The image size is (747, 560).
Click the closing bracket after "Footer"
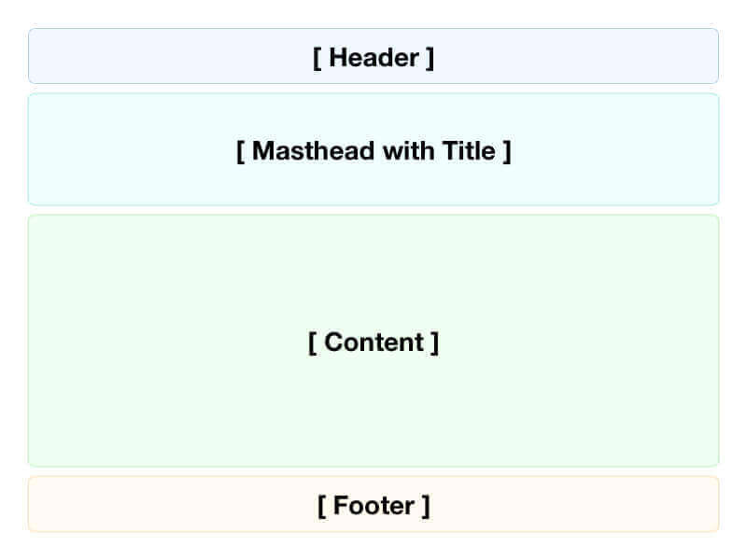(426, 506)
